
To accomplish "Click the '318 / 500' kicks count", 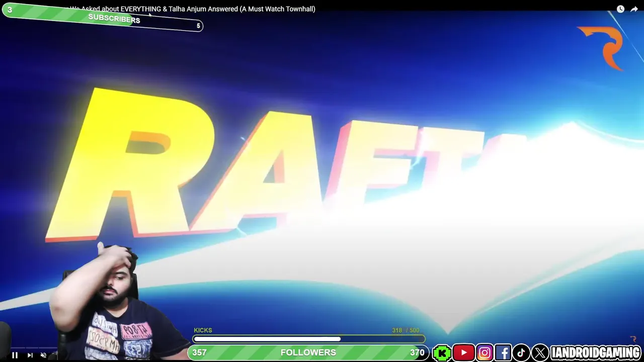I will tap(406, 330).
